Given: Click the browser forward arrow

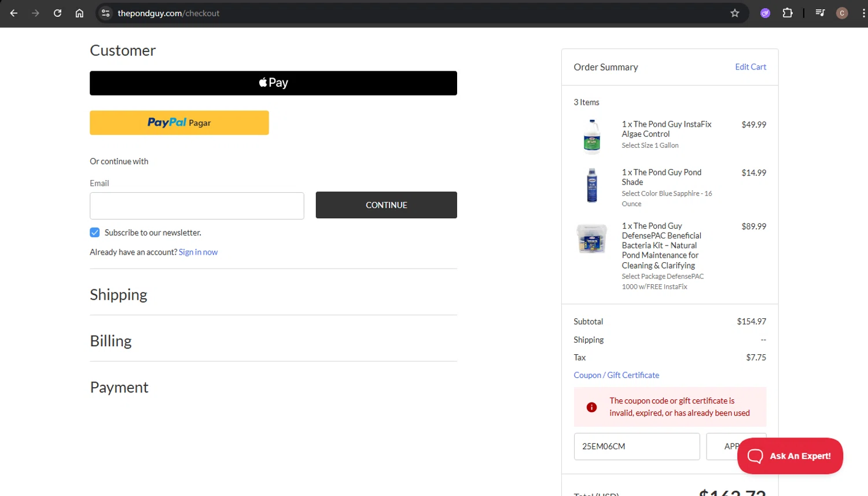Looking at the screenshot, I should (x=35, y=13).
